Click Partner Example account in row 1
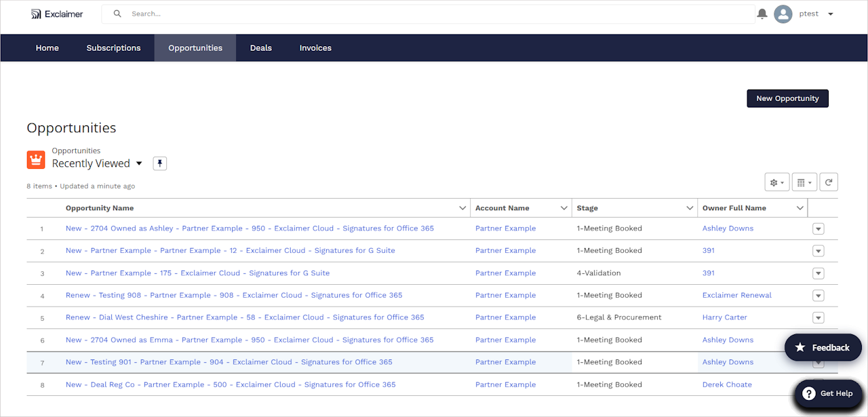Screen dimensions: 868x417 click(505, 229)
